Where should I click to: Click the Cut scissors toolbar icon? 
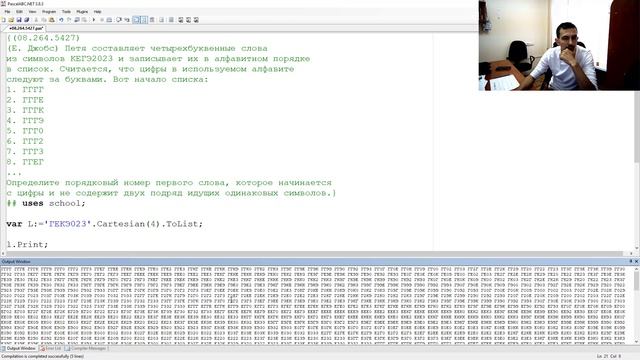tap(36, 20)
